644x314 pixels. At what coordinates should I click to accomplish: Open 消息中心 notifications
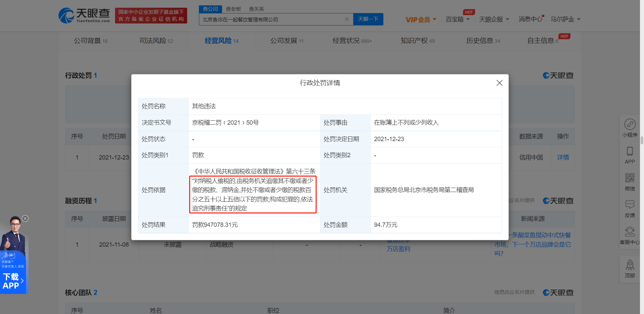click(531, 19)
